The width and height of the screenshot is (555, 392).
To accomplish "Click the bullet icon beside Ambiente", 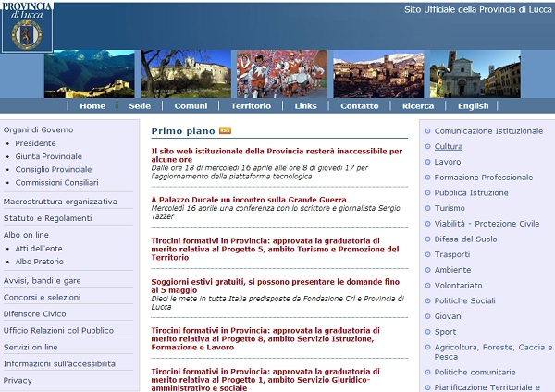I will tap(427, 270).
